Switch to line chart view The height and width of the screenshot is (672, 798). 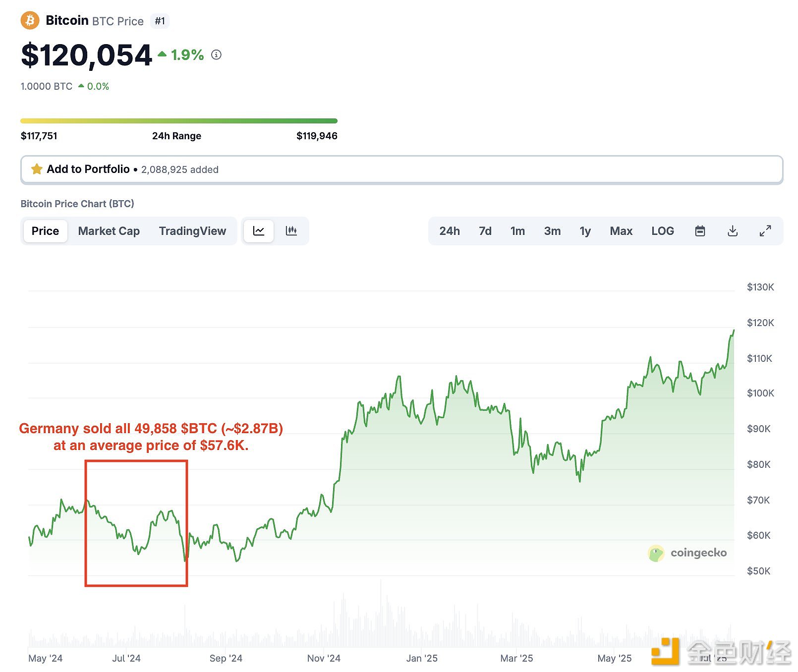[259, 231]
